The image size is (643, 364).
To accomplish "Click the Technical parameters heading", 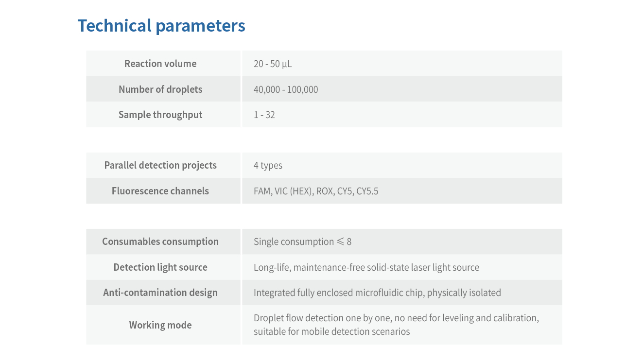I will tap(161, 25).
